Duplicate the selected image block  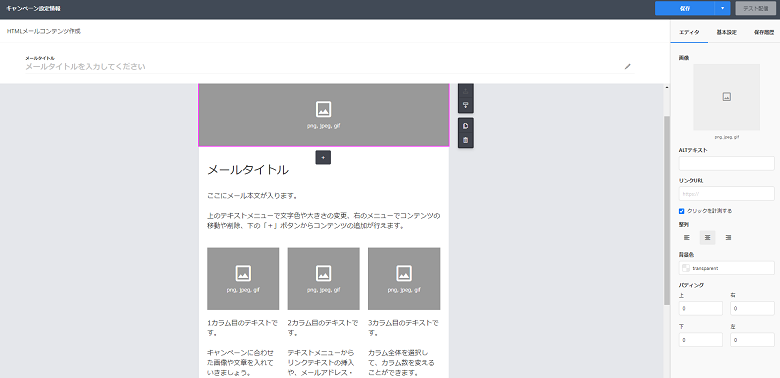tap(466, 126)
